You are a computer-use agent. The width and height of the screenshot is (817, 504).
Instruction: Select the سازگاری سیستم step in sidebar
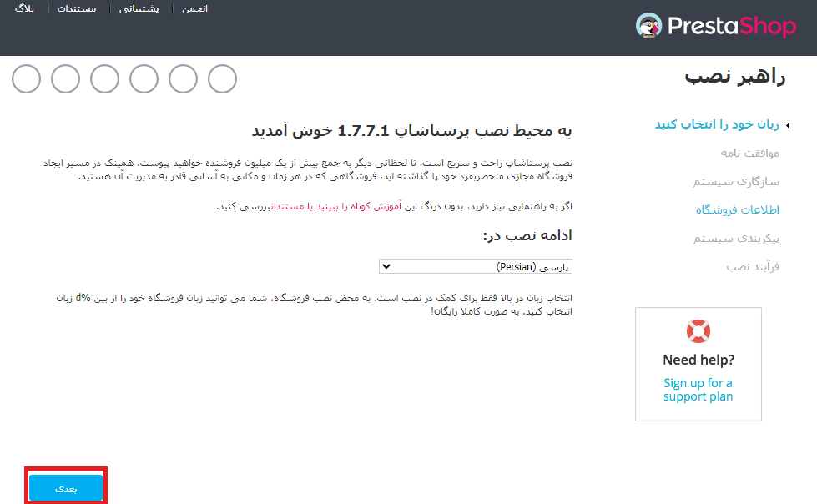point(736,181)
